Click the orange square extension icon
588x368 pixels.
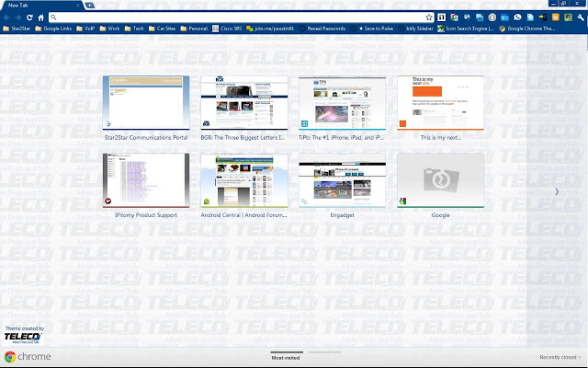click(555, 17)
